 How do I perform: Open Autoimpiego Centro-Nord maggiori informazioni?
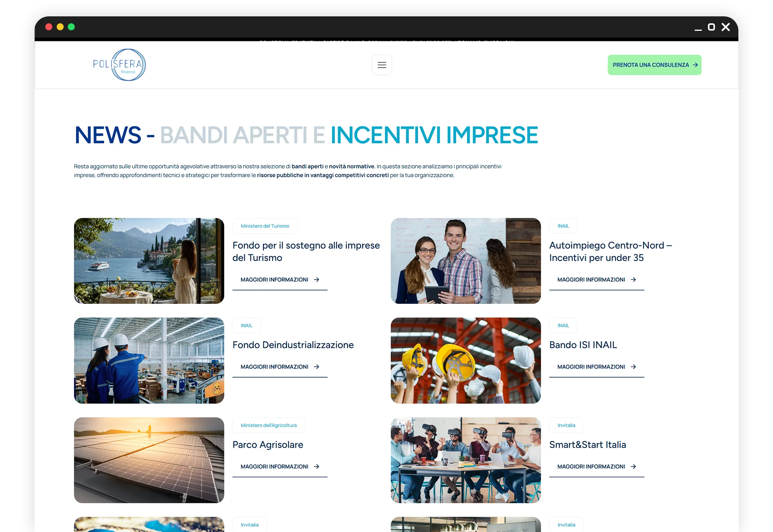[x=596, y=280]
